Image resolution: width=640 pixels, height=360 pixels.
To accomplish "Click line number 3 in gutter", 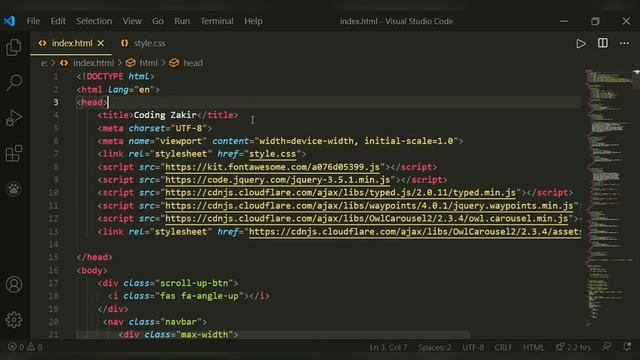I will click(56, 102).
